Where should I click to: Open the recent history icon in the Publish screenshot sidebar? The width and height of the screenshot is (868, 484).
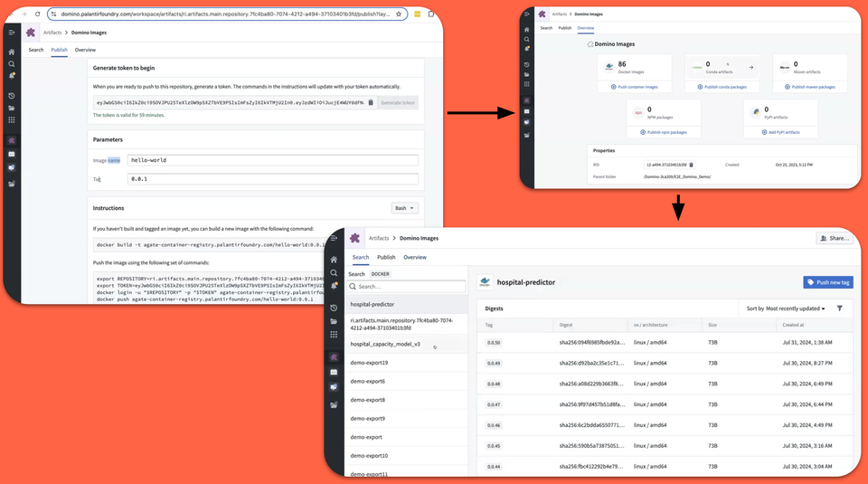(12, 96)
